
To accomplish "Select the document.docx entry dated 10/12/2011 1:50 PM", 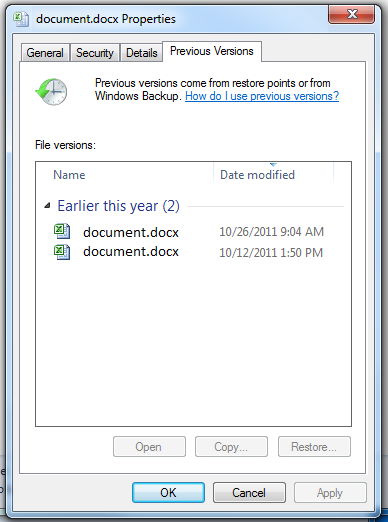I will coord(189,252).
